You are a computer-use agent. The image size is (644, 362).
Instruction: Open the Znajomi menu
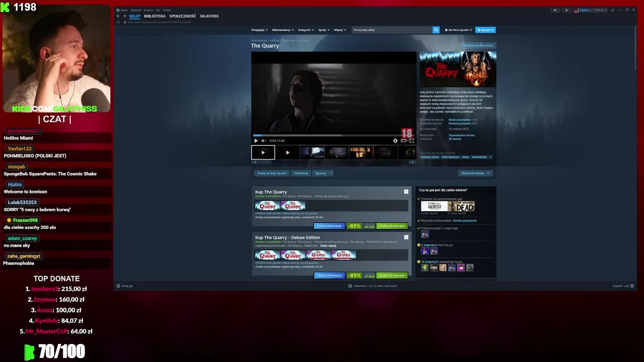pos(149,10)
